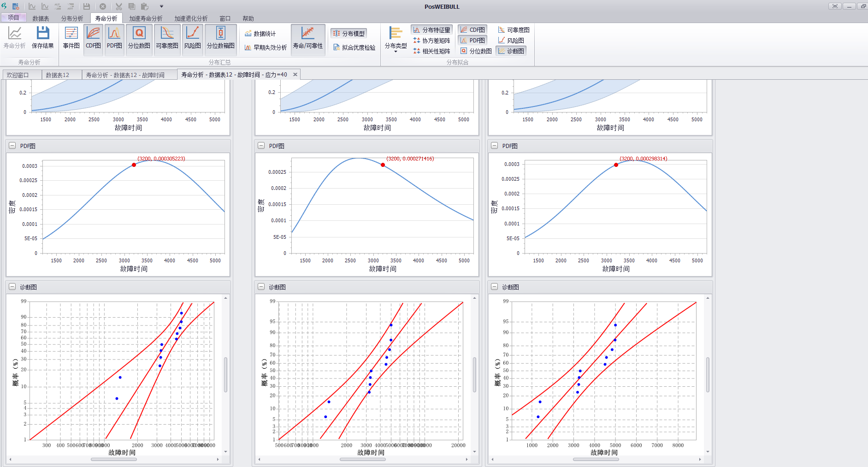This screenshot has height=467, width=868.
Task: Click the 风险图 icon in 分布汇总
Action: (x=193, y=33)
